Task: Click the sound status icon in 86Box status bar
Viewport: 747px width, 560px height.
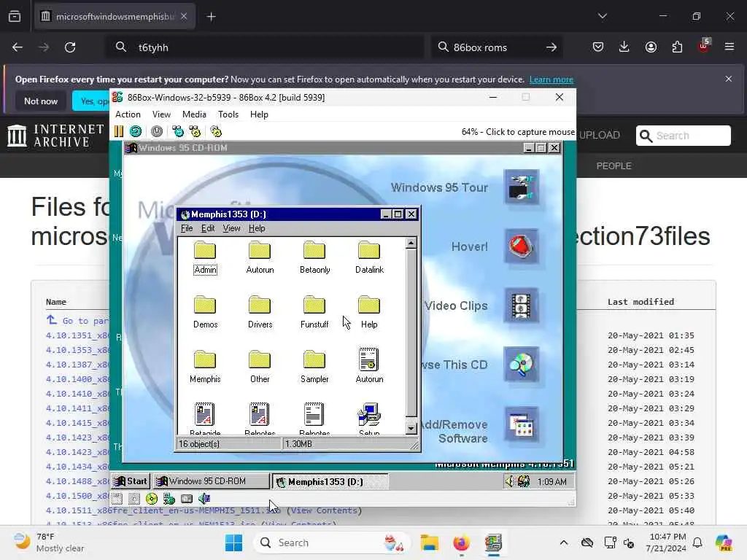Action: (204, 499)
